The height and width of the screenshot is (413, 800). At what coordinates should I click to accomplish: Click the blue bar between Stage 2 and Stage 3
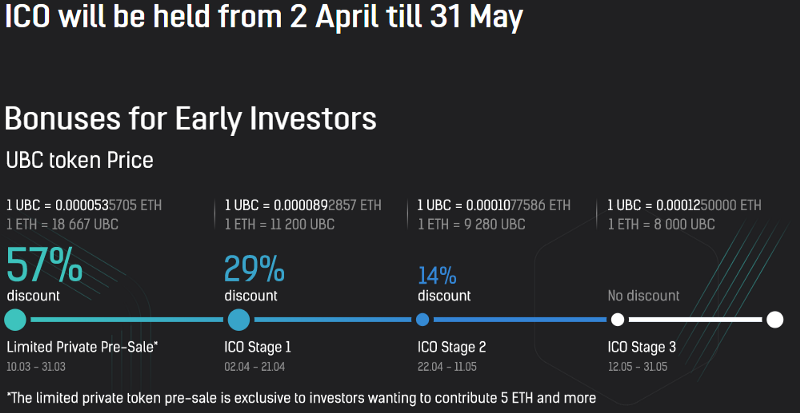pos(520,320)
